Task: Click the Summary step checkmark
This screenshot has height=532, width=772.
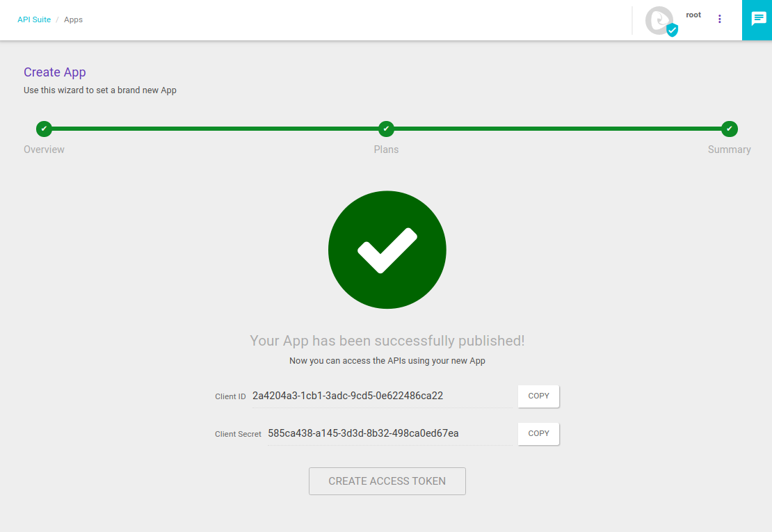Action: tap(729, 129)
